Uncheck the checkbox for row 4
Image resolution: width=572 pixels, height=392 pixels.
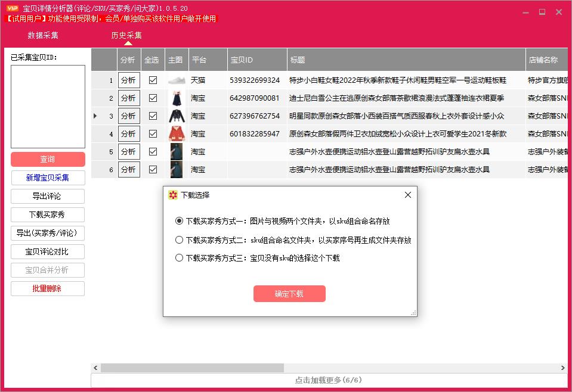tap(153, 133)
